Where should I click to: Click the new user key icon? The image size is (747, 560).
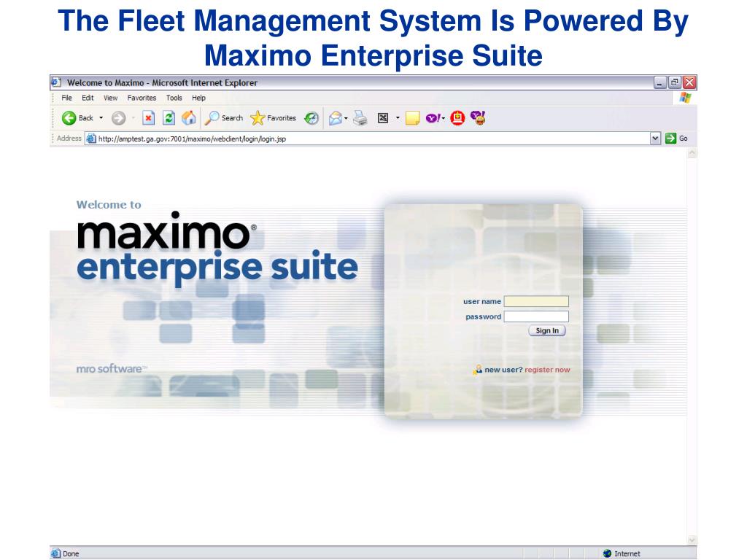click(477, 370)
